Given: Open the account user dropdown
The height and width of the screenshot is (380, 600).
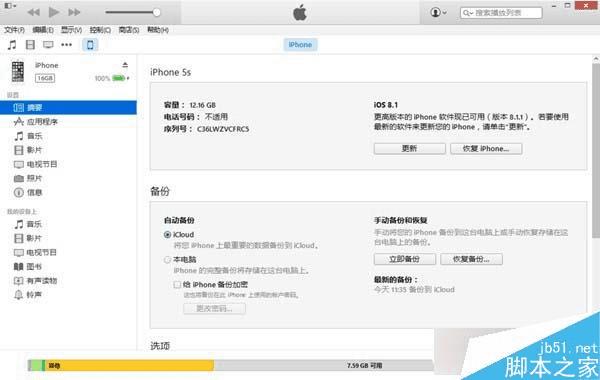Looking at the screenshot, I should click(x=438, y=13).
